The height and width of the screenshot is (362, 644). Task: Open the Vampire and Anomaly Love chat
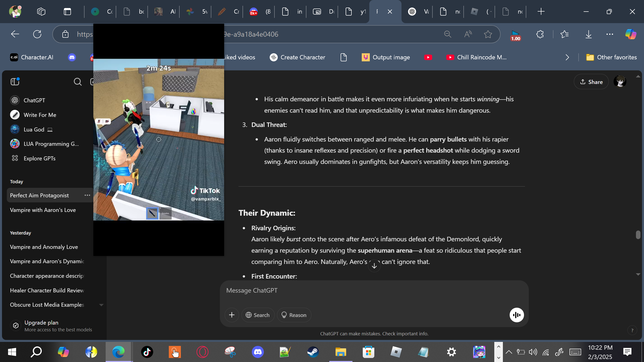click(44, 247)
